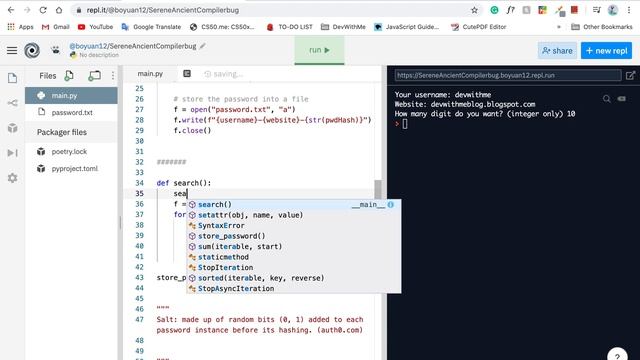Expand the Other Bookmarks folder

(602, 27)
